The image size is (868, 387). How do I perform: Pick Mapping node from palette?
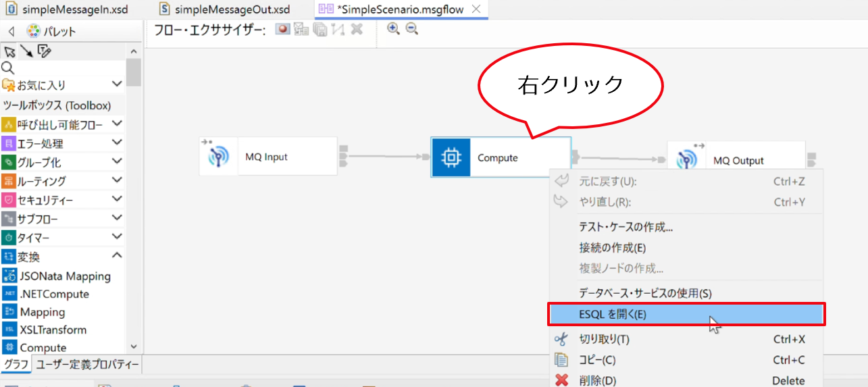(34, 312)
